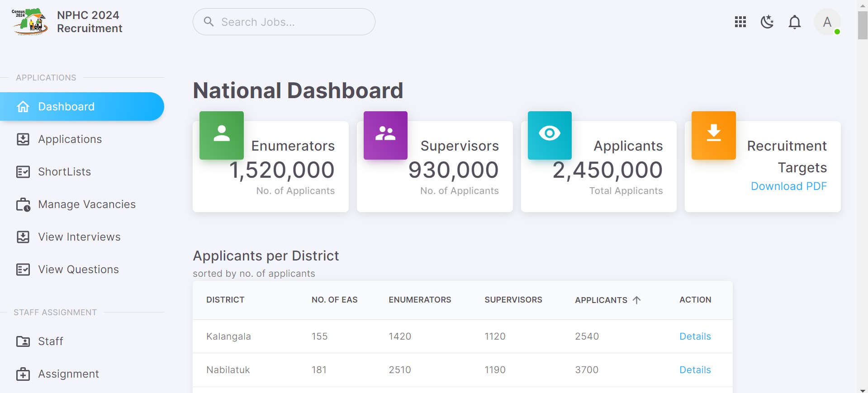
Task: Click NPHC 2024 Recruitment title
Action: [x=90, y=22]
